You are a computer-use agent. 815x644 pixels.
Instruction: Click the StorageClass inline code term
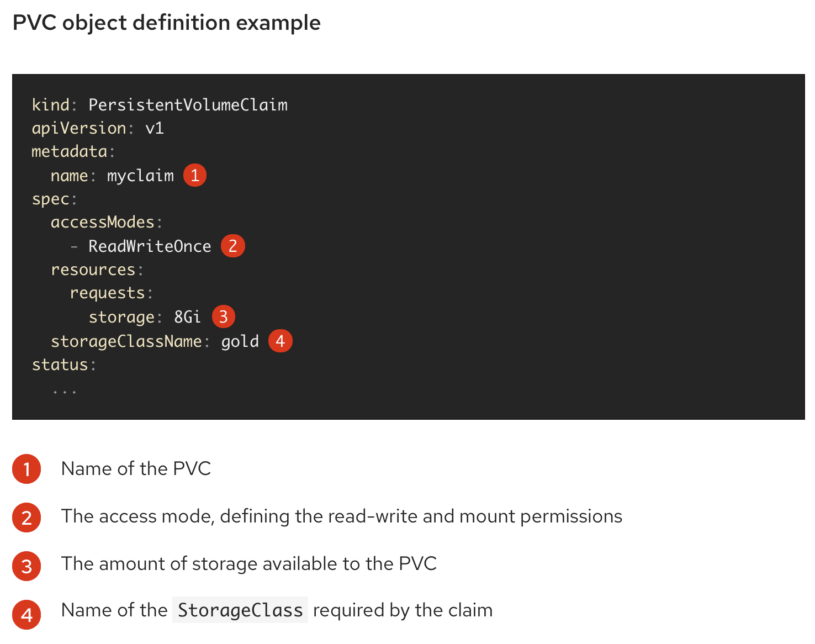(x=240, y=610)
